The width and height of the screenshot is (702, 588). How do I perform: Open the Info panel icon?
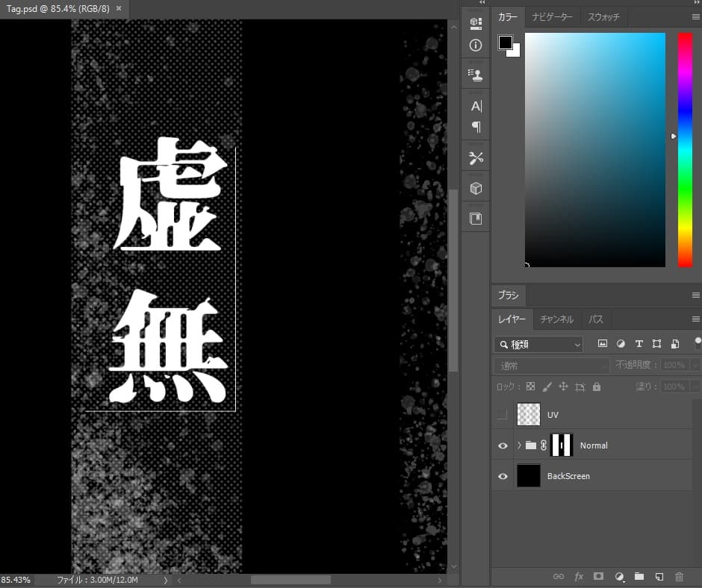[x=476, y=46]
